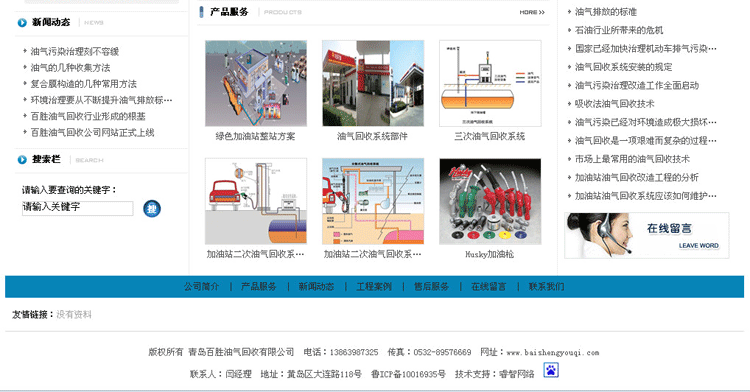Screen dimensions: 750x392
Task: Select 公司简介 in the footer menu
Action: tap(202, 287)
